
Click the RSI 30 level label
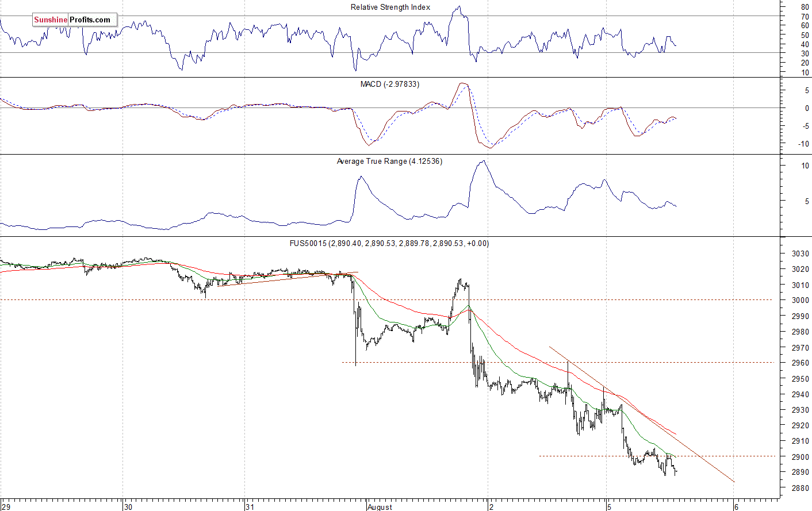805,53
